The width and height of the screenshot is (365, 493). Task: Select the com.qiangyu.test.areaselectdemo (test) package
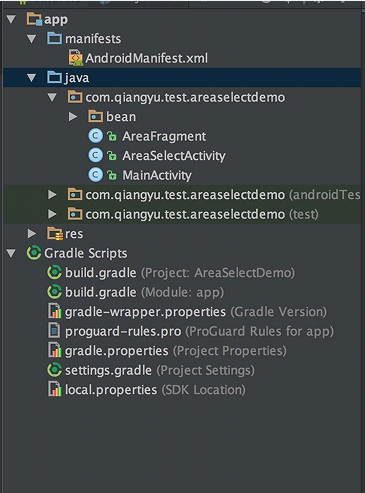coord(202,214)
